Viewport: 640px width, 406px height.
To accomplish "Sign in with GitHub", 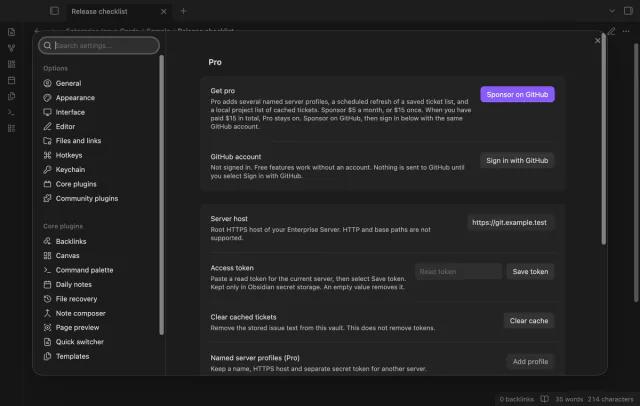I will (517, 160).
